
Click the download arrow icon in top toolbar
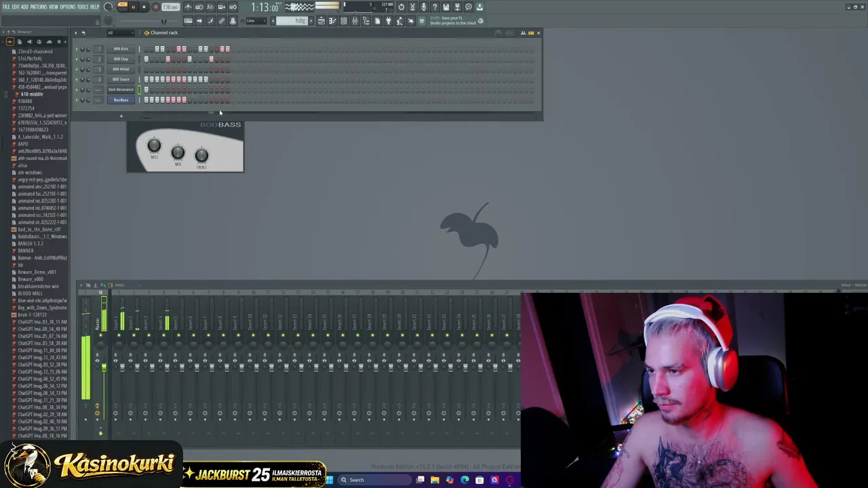coord(479,7)
